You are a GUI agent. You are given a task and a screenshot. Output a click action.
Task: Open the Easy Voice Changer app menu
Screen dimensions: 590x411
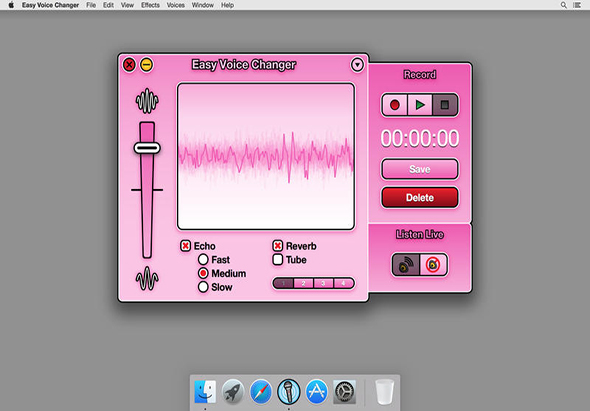50,5
